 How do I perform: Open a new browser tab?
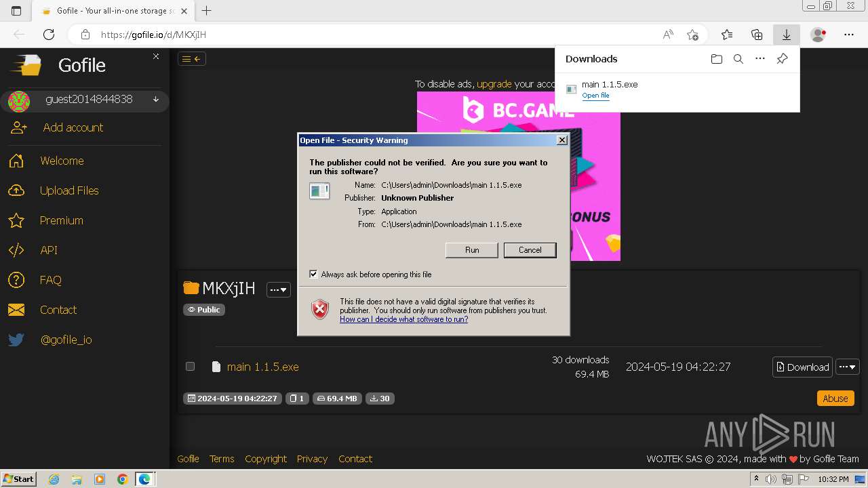207,11
